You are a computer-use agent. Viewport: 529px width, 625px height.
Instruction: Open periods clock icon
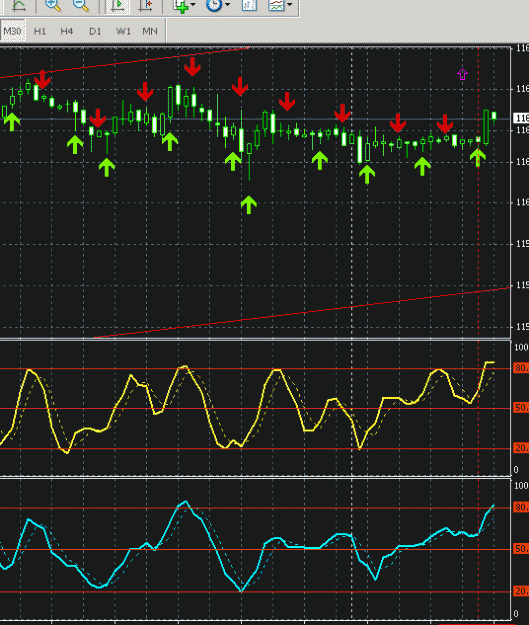(214, 6)
